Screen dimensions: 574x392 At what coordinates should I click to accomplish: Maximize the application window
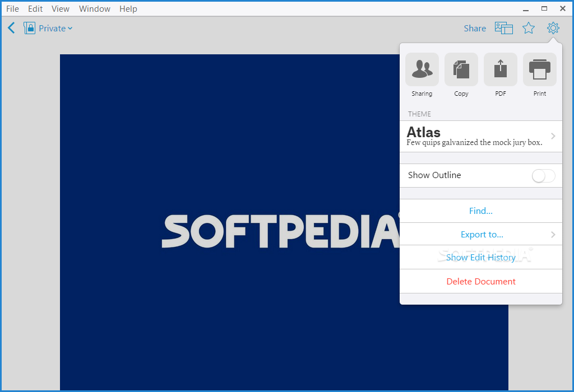coord(544,9)
